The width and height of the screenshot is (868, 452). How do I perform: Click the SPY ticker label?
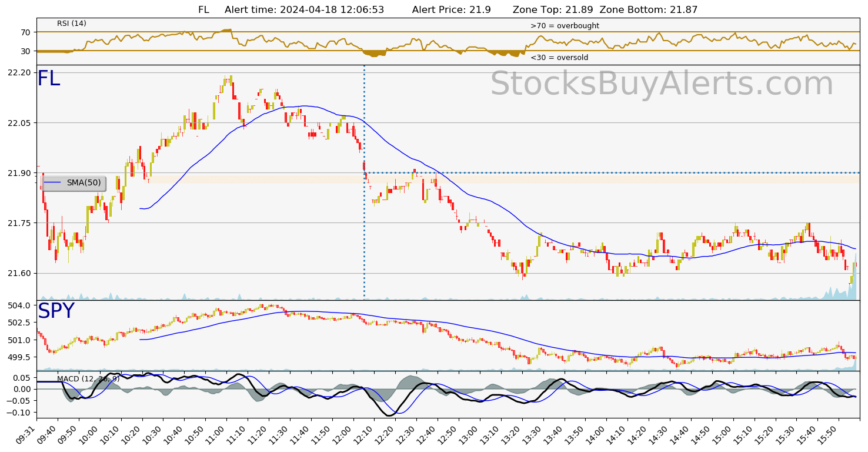pos(56,311)
